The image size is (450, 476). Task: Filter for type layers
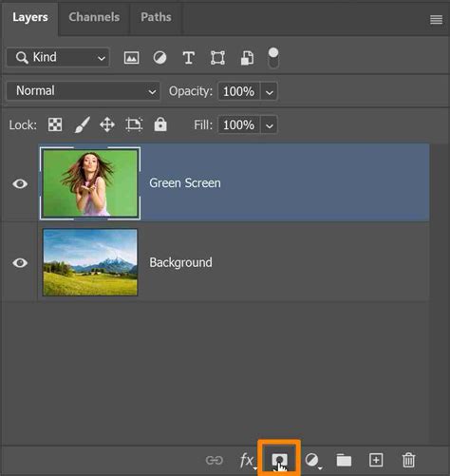tap(189, 58)
